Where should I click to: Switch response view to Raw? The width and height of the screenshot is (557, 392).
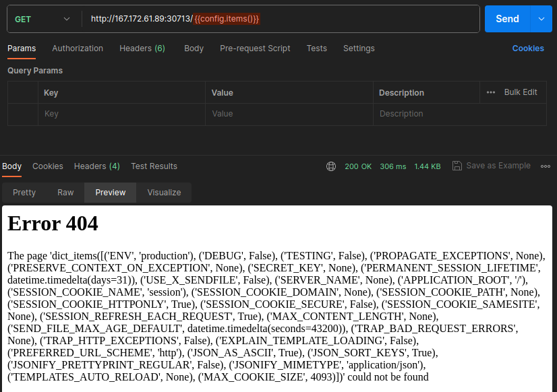[65, 193]
